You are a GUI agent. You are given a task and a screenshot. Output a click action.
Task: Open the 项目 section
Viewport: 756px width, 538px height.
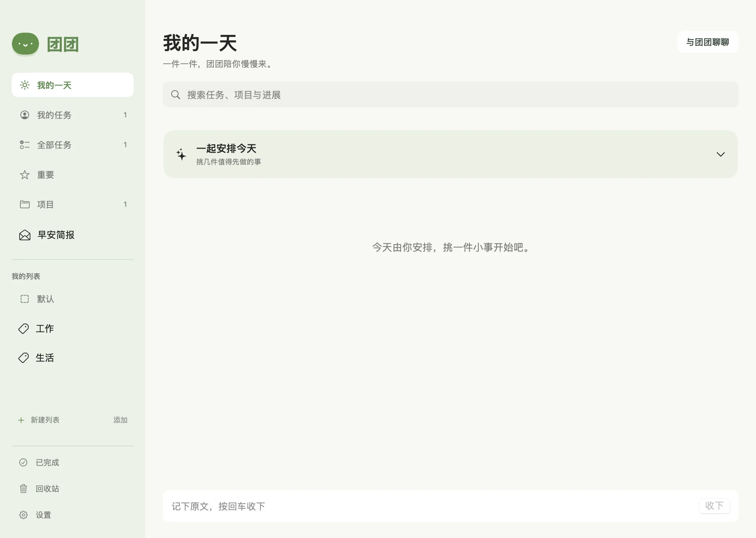tap(73, 204)
